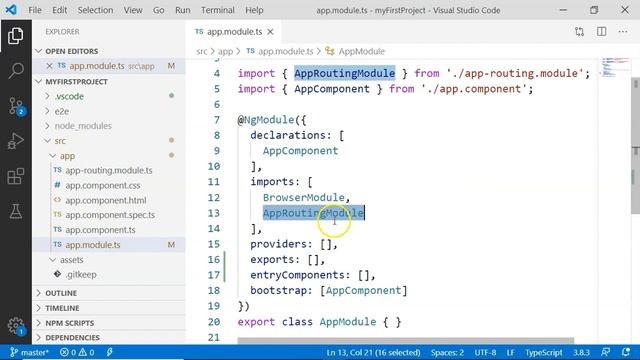This screenshot has height=360, width=640.
Task: Open app-routing.module.ts file
Action: coord(109,170)
